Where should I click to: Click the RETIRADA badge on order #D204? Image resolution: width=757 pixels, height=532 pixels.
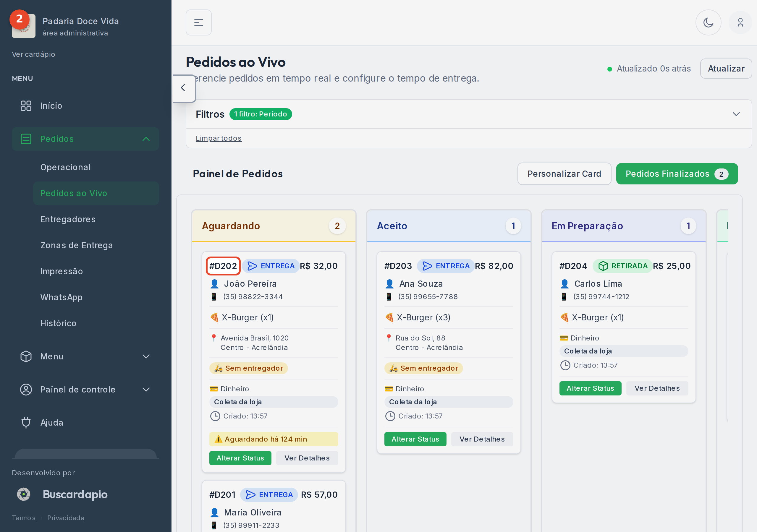622,266
